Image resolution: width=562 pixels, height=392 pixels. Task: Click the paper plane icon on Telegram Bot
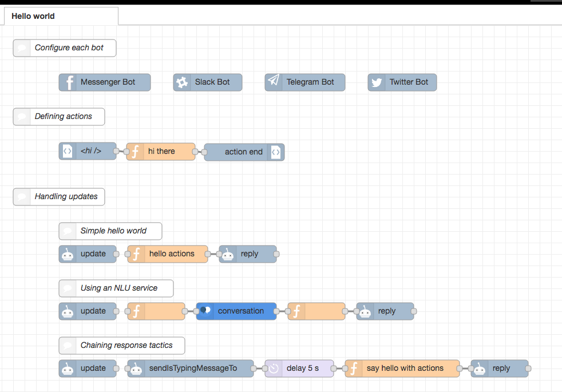coord(274,80)
